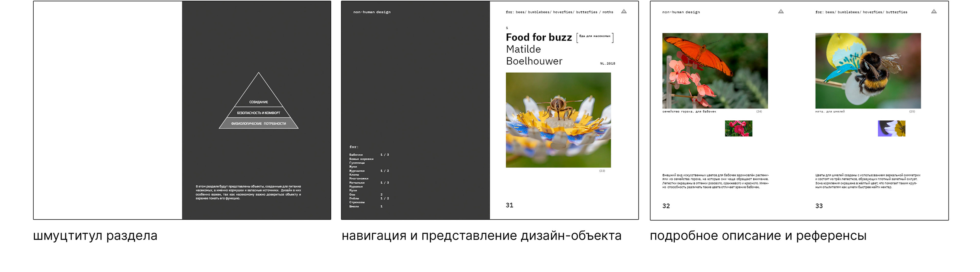Click the caption 'подробное описание и референсы'
Viewport: 980px width, 272px height.
pyautogui.click(x=758, y=236)
